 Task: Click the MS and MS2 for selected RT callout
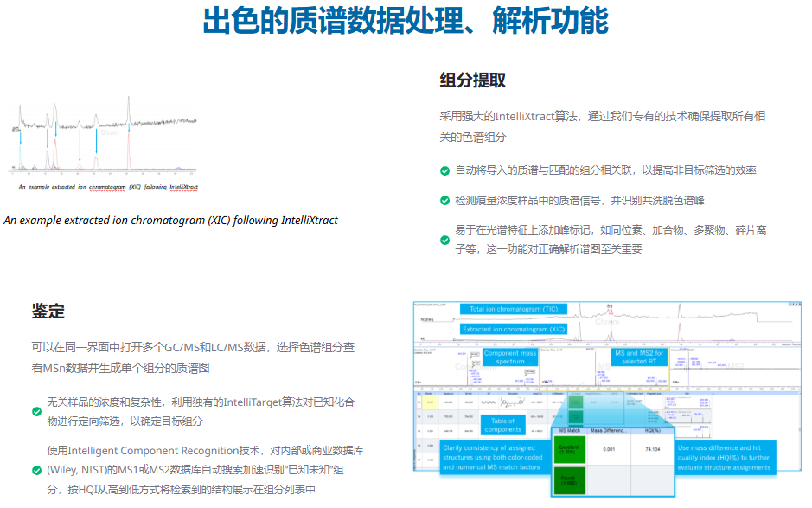639,357
